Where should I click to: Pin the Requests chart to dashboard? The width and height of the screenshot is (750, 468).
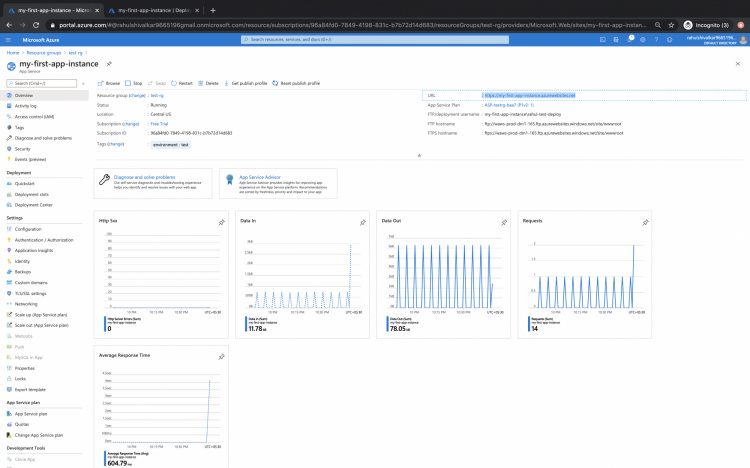click(645, 222)
